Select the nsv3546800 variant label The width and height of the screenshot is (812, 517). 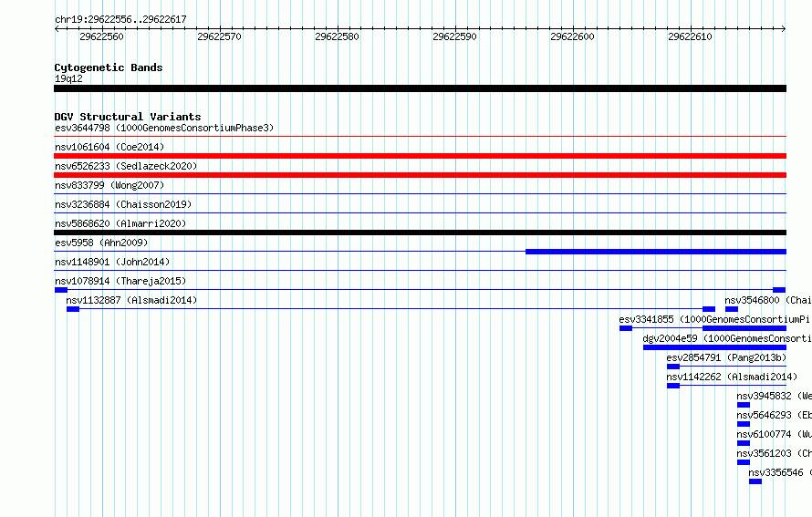768,300
